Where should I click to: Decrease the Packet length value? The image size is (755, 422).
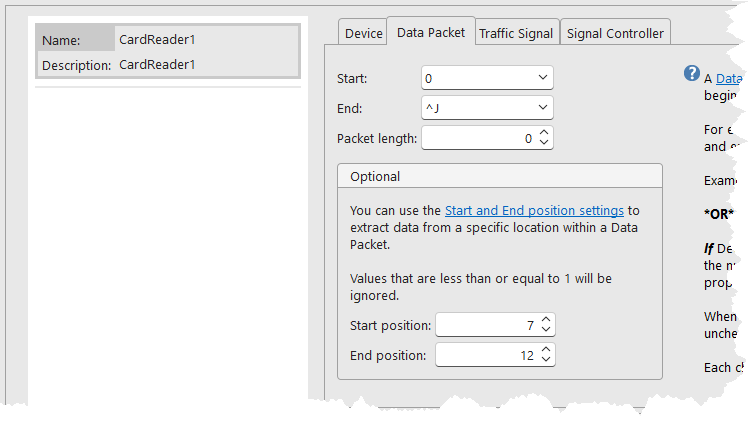(x=544, y=143)
